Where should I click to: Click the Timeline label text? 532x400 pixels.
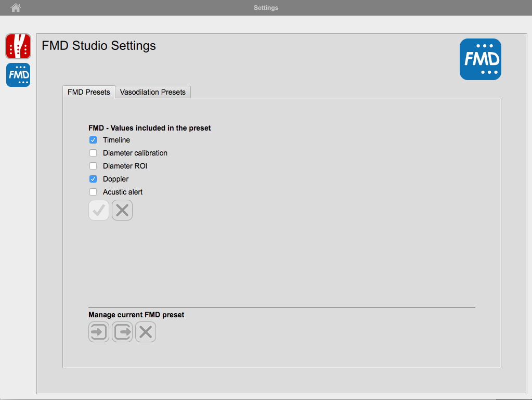pyautogui.click(x=116, y=140)
